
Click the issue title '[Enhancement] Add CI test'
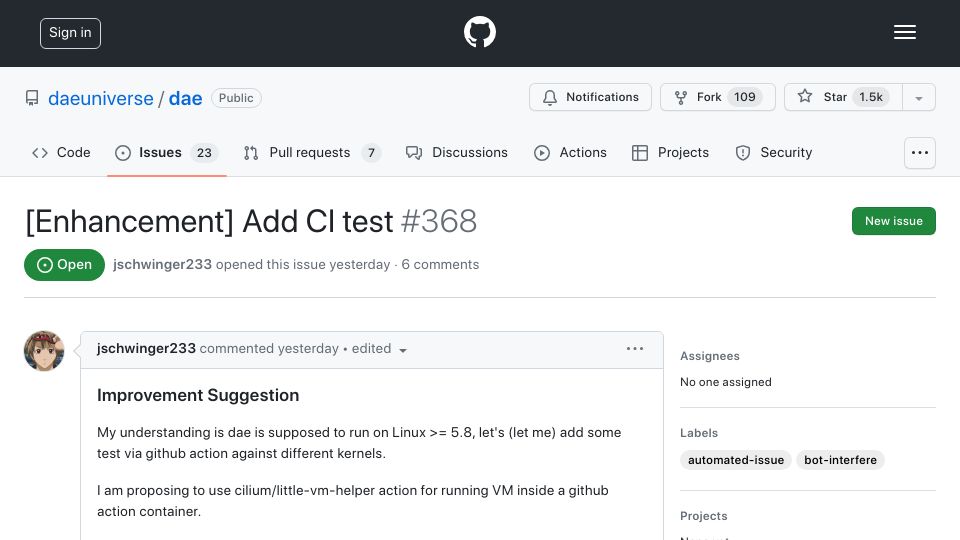coord(209,221)
